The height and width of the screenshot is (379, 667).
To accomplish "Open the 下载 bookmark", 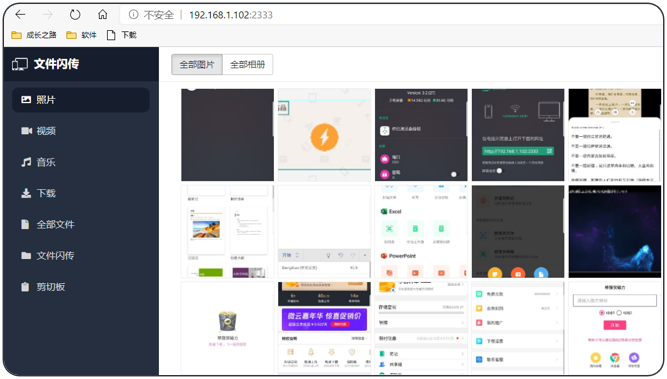I will [122, 35].
